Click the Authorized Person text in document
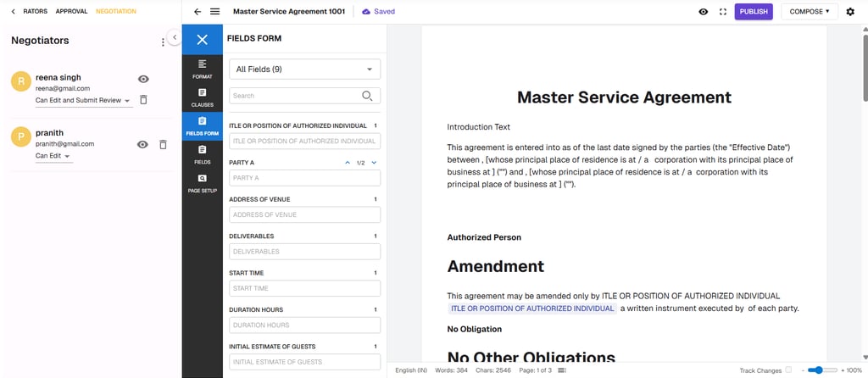Viewport: 868px width, 378px height. (484, 237)
